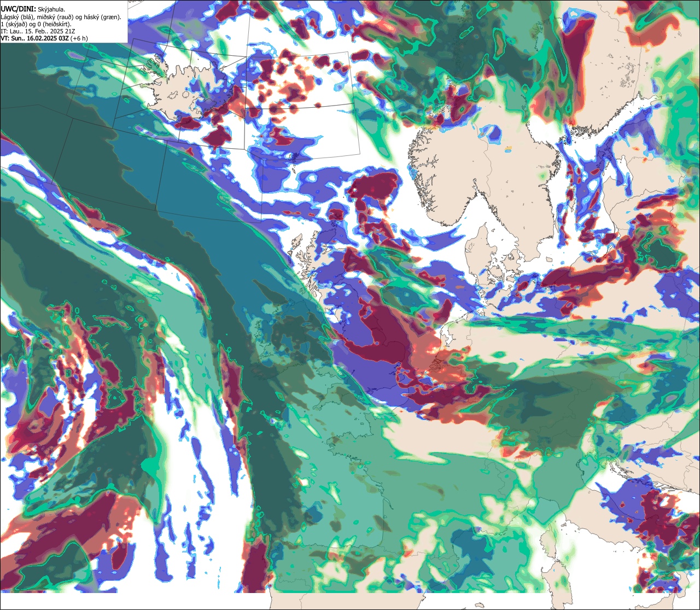This screenshot has width=700, height=610.
Task: Click the 'UWC/DINI: Skýjahula.' title line
Action: 33,9
